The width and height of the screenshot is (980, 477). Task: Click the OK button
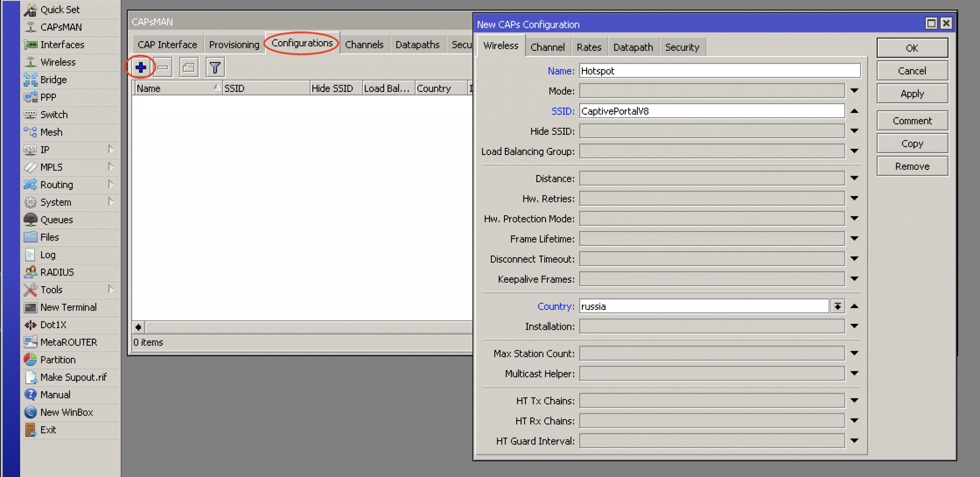912,48
